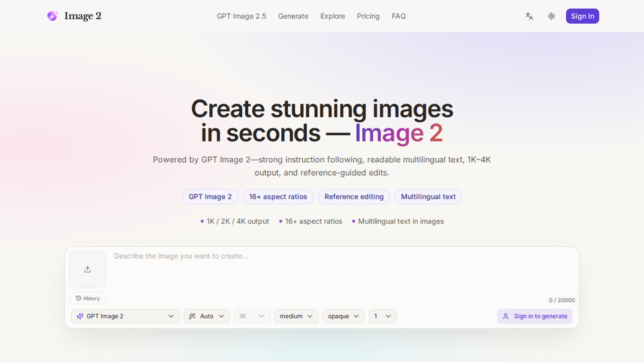Expand the medium quality dropdown

pyautogui.click(x=296, y=316)
